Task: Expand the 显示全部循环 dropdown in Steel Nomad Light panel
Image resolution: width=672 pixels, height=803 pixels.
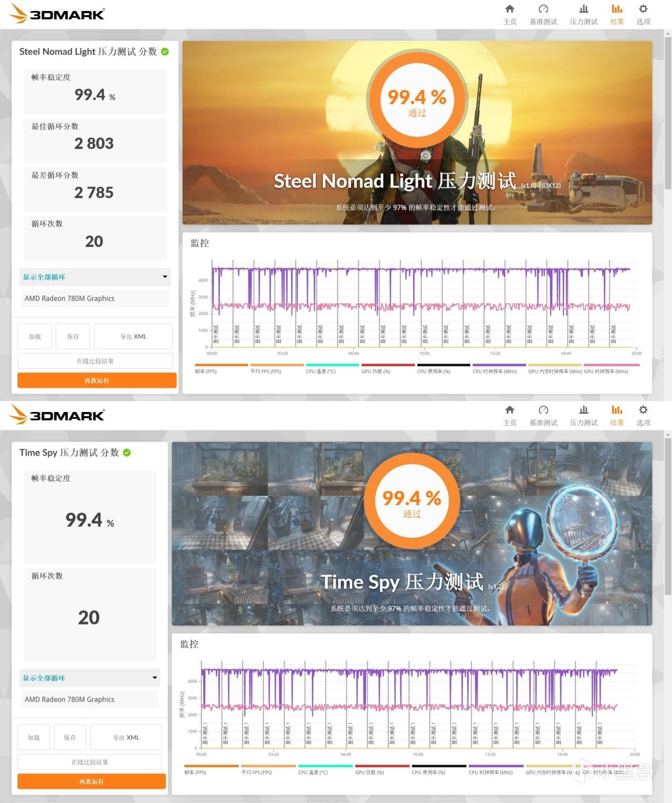Action: 95,277
